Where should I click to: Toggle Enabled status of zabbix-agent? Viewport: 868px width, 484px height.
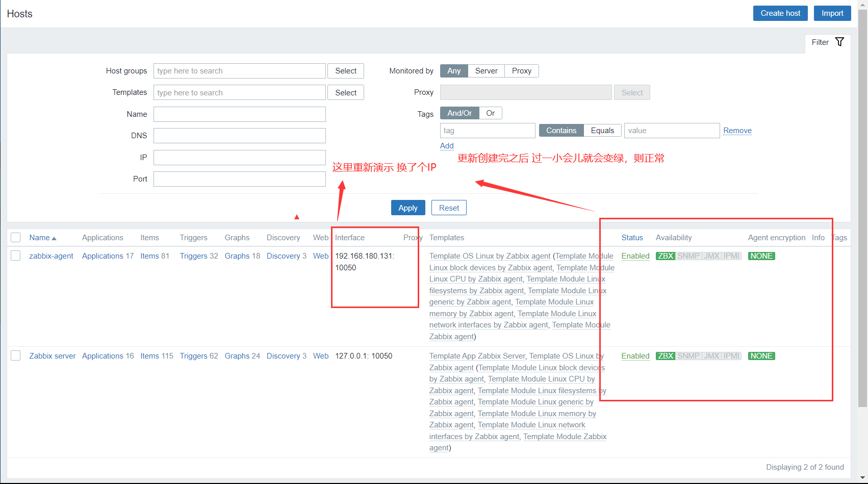635,256
